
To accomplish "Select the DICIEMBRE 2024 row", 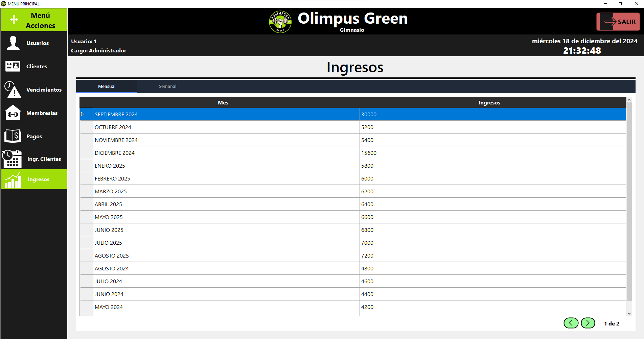I will [x=353, y=153].
